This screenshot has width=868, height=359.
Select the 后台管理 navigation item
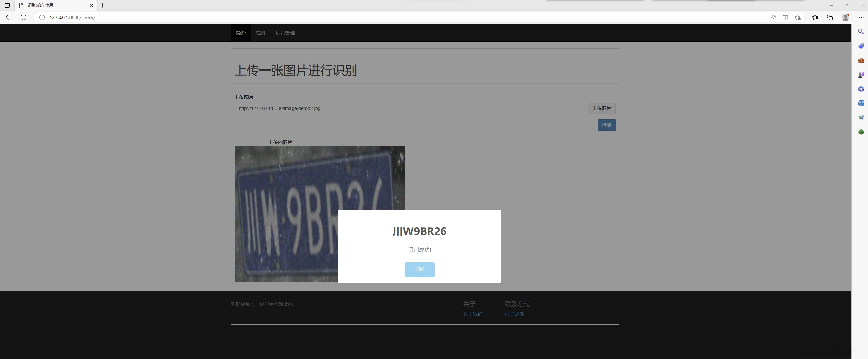285,33
